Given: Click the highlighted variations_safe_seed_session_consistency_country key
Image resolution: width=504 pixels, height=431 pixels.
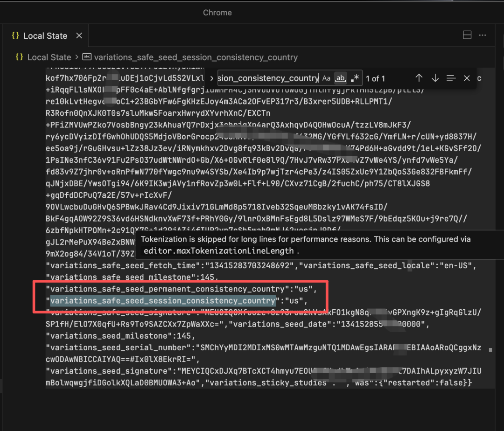Looking at the screenshot, I should click(163, 300).
